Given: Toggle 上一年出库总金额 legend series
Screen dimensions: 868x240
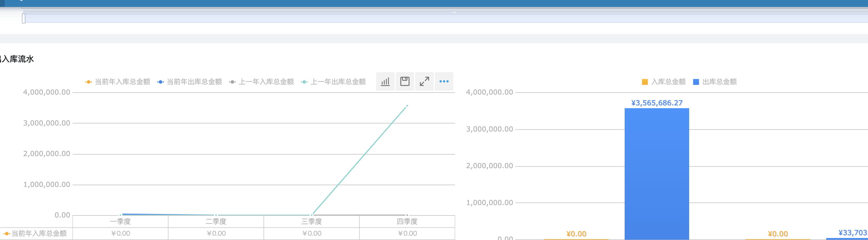Looking at the screenshot, I should coord(333,82).
